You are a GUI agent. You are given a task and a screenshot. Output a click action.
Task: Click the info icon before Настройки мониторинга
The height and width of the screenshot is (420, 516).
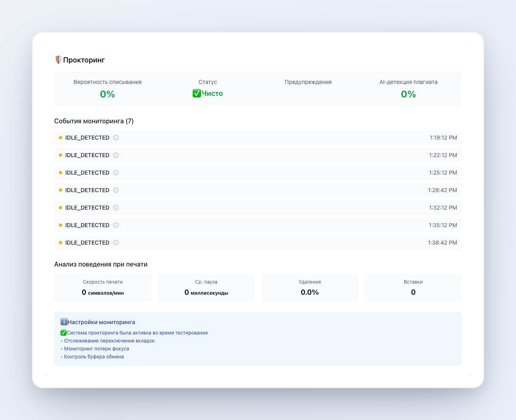coord(64,322)
